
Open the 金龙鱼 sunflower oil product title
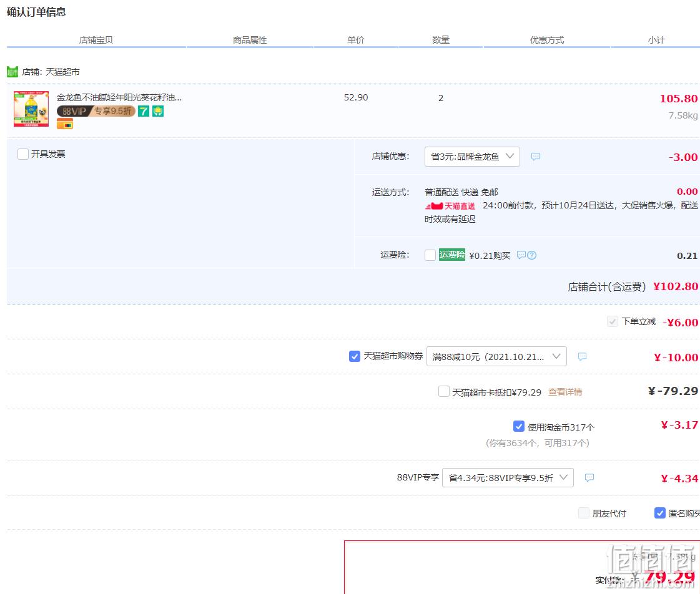(119, 97)
